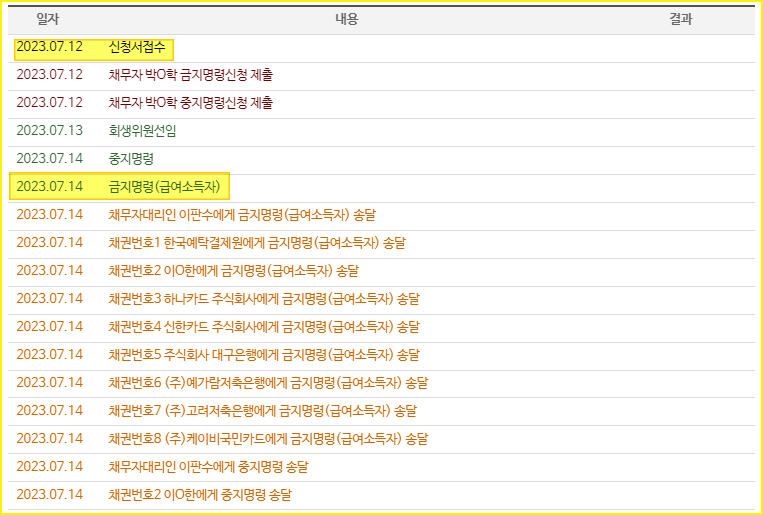Click the date in the 대구은행 row

tap(50, 355)
